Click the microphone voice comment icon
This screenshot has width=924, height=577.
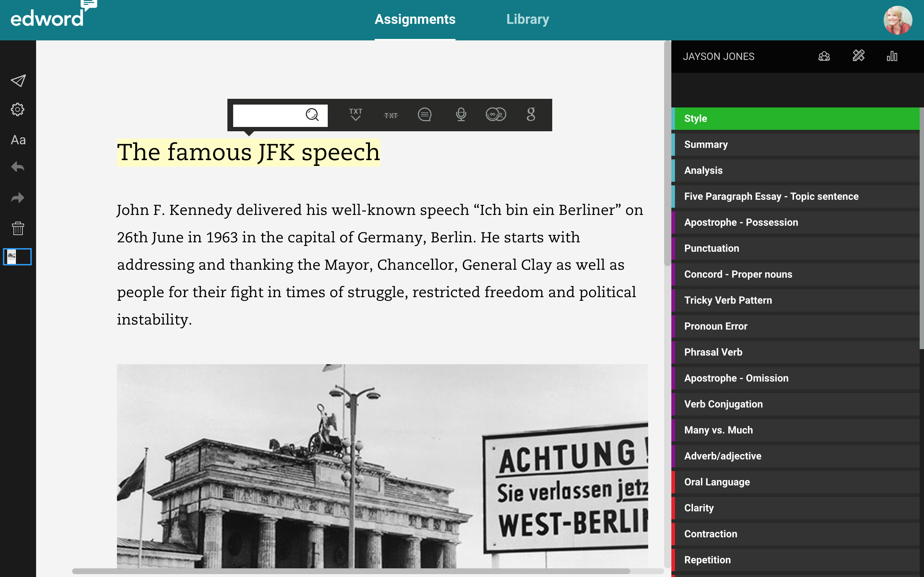(x=461, y=114)
